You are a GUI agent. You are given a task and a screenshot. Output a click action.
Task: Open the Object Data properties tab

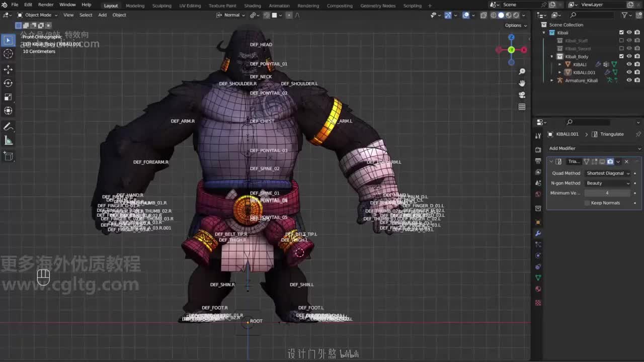pyautogui.click(x=538, y=278)
